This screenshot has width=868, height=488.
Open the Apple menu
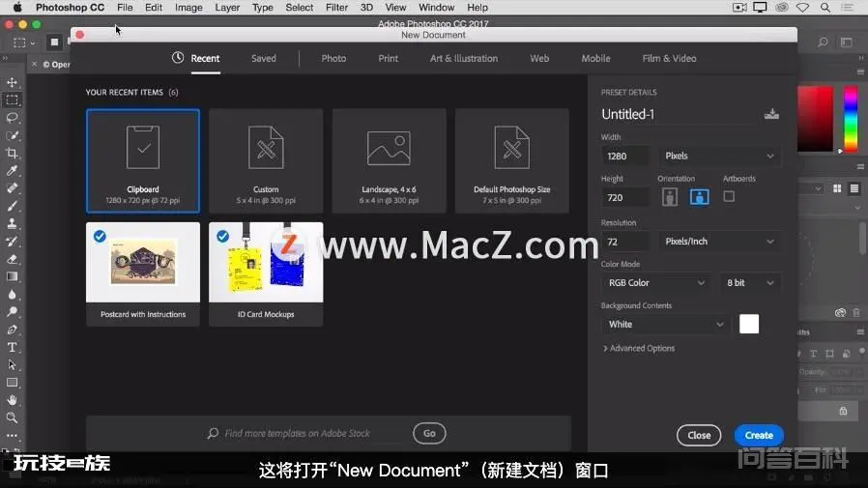coord(17,7)
